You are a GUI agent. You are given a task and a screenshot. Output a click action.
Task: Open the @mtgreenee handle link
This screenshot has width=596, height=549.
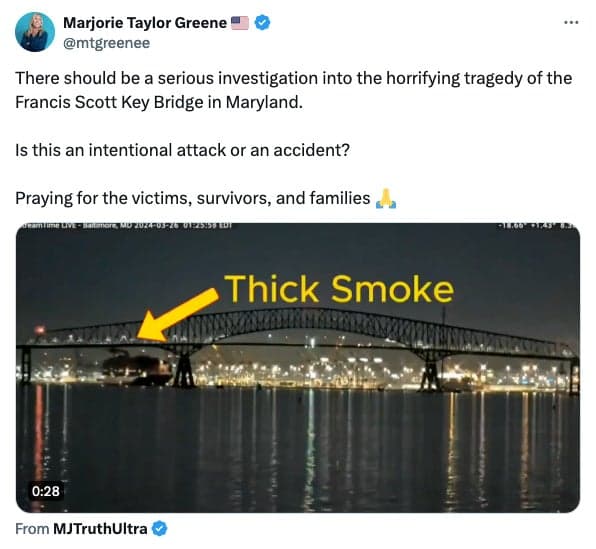click(x=106, y=43)
